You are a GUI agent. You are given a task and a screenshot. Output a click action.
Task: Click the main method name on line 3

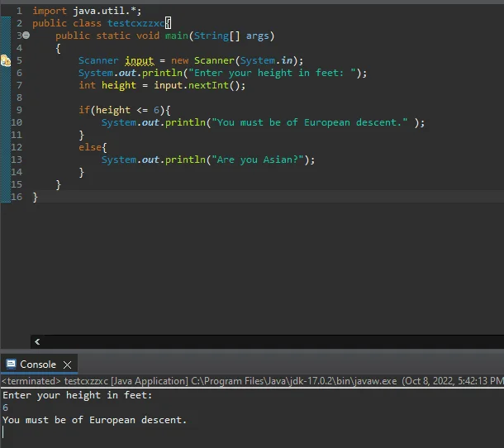177,36
